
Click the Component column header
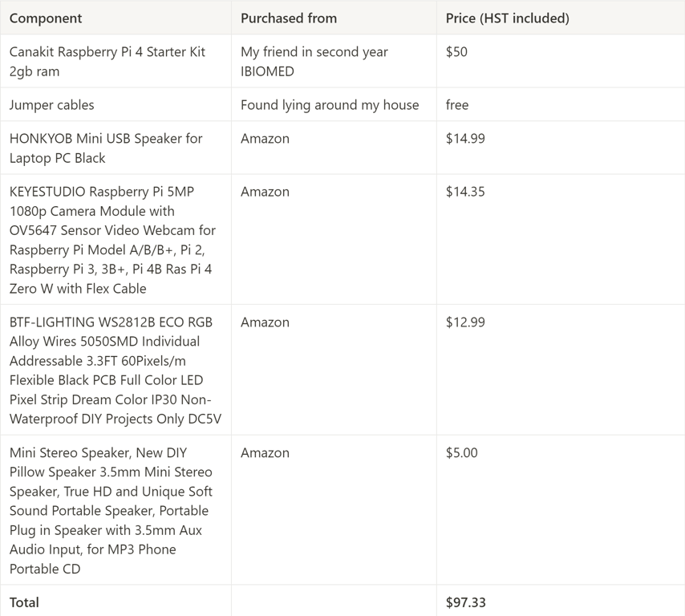[x=46, y=18]
